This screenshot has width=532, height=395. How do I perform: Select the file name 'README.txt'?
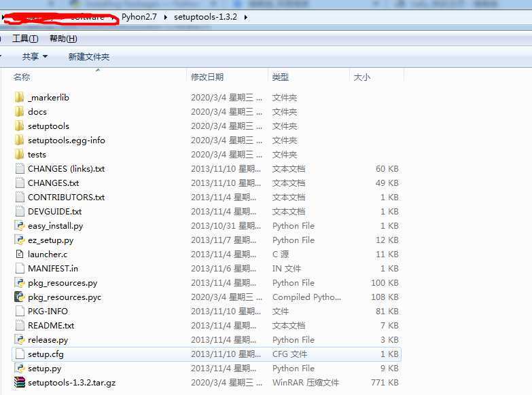[51, 326]
